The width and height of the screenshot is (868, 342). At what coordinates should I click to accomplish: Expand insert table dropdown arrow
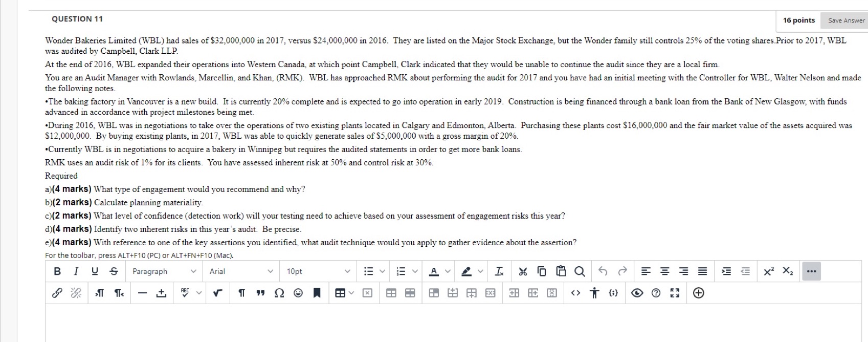click(351, 293)
